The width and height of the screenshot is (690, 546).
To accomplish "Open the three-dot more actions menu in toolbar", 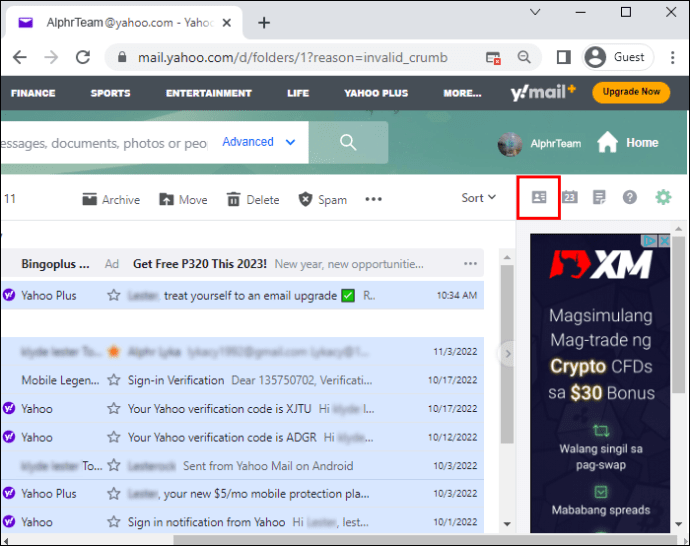I will coord(373,199).
